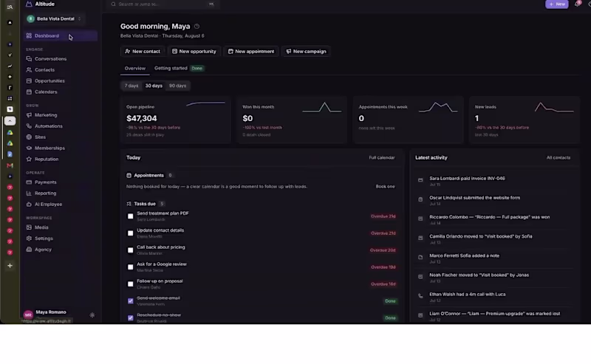Uncheck the Send welcome email task

tap(131, 301)
